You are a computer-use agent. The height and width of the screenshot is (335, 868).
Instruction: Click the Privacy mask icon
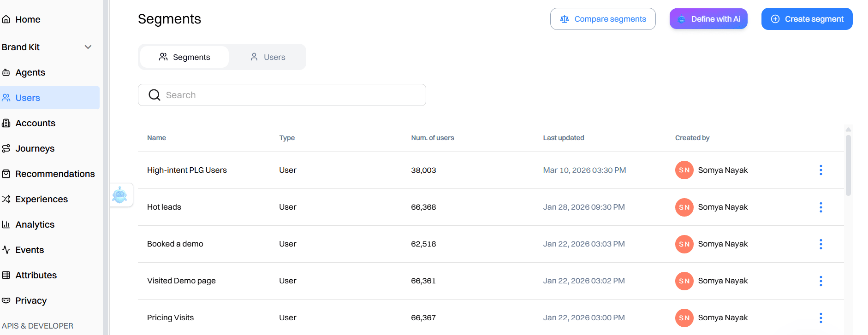coord(6,300)
